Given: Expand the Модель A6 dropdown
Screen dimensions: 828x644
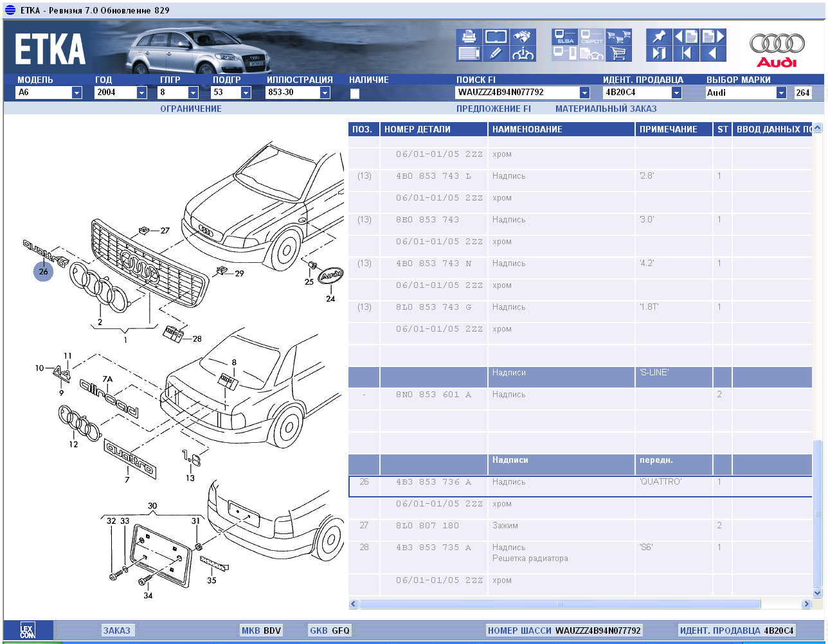Looking at the screenshot, I should (x=76, y=93).
